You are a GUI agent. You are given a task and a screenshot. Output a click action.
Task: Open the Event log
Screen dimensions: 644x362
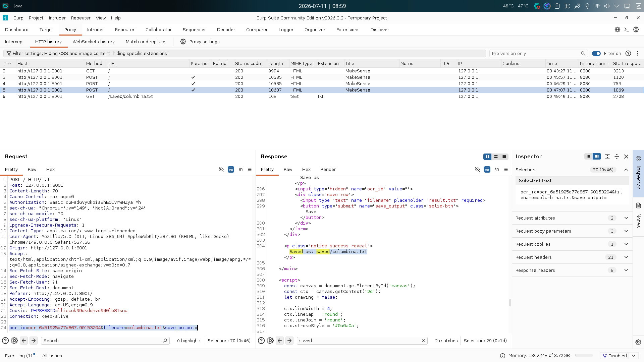pos(19,356)
